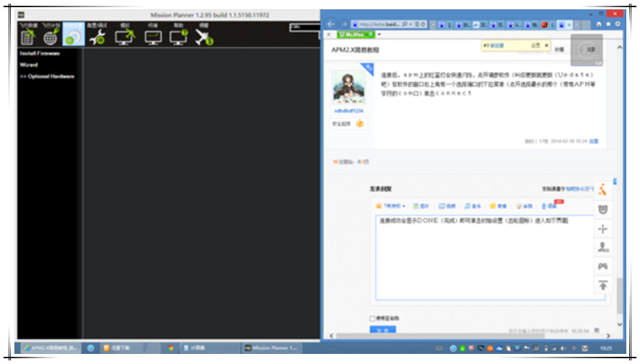
Task: Click the game controller icon in browser sidebar
Action: pyautogui.click(x=603, y=266)
